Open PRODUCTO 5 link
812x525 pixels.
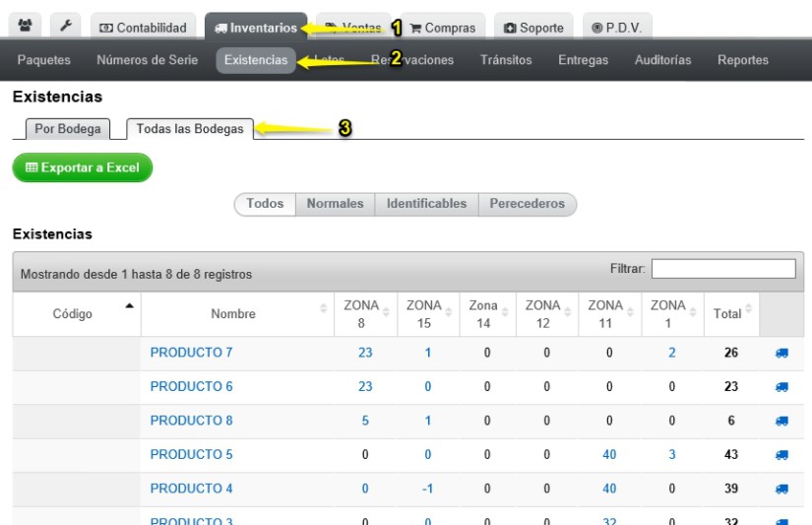pyautogui.click(x=191, y=454)
